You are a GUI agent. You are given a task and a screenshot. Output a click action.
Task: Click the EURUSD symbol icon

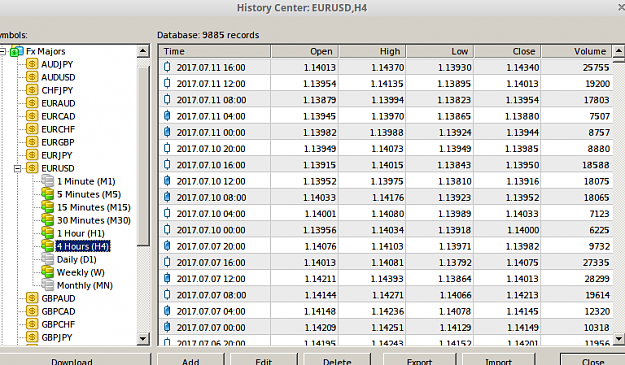pos(32,168)
